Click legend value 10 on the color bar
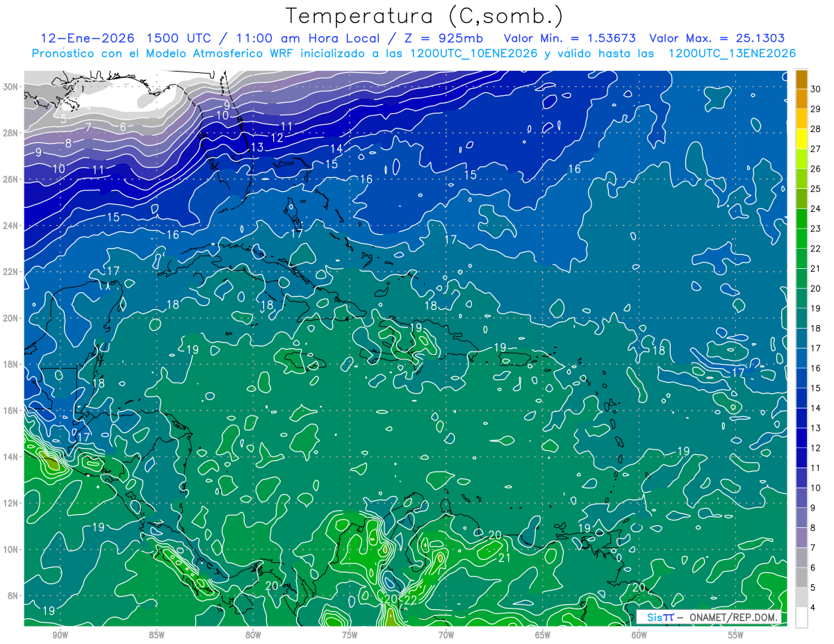 (x=816, y=488)
